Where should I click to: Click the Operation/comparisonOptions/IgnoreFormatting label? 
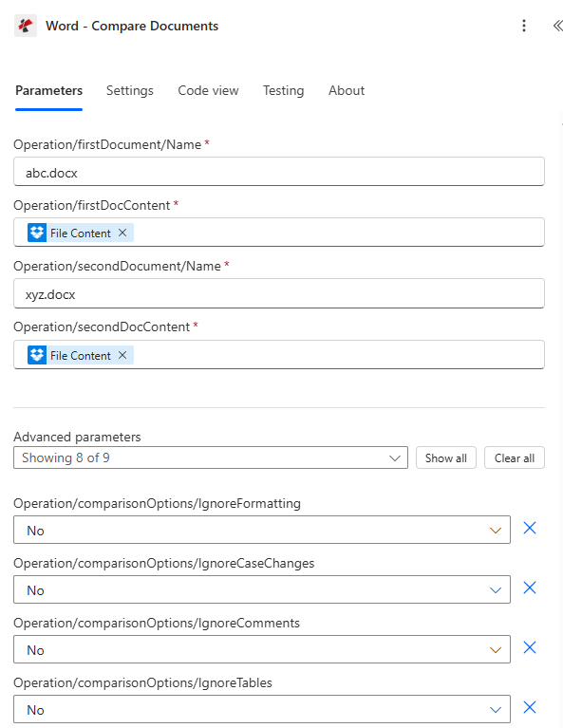pos(157,503)
